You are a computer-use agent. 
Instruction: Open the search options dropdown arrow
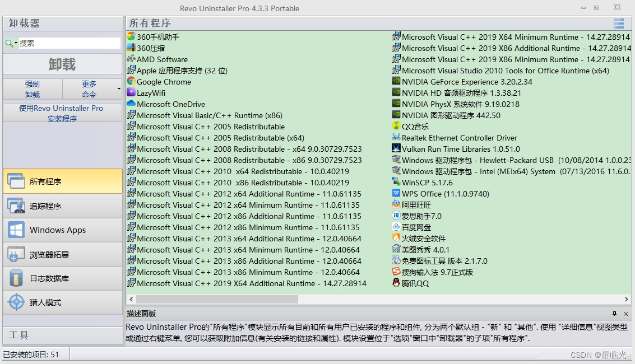(16, 43)
